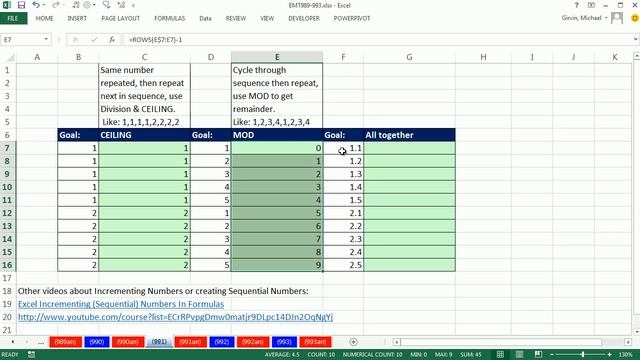Open the POWERPIVOT ribbon tab

pos(352,18)
